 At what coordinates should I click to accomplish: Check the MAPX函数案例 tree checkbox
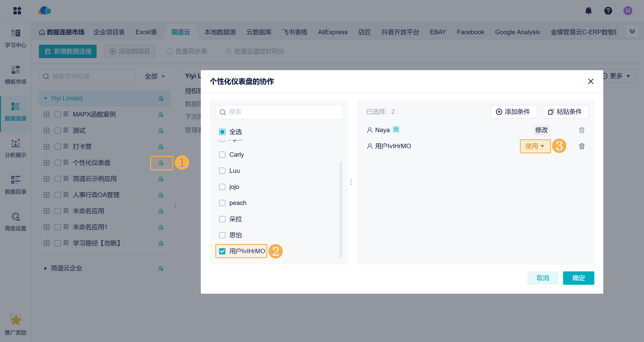pyautogui.click(x=57, y=114)
